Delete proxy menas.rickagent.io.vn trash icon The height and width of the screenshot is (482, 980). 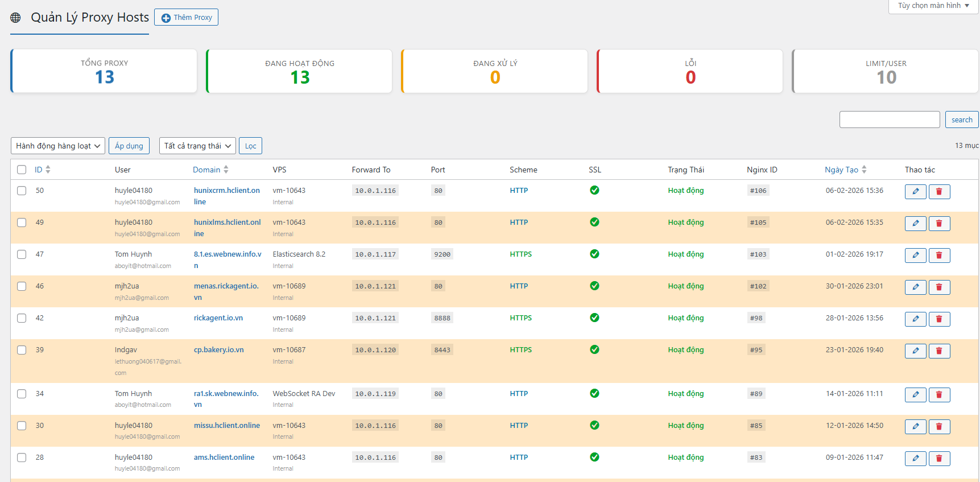[x=939, y=287]
